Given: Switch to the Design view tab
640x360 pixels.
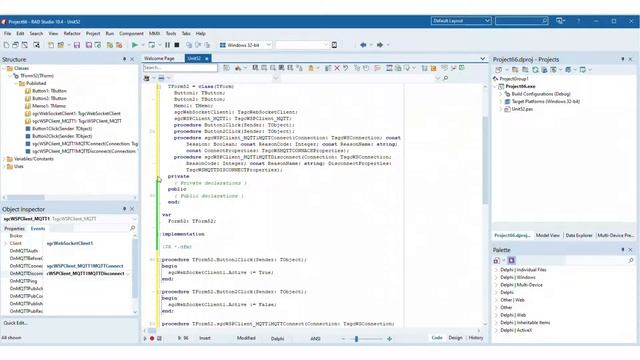Looking at the screenshot, I should pyautogui.click(x=456, y=338).
